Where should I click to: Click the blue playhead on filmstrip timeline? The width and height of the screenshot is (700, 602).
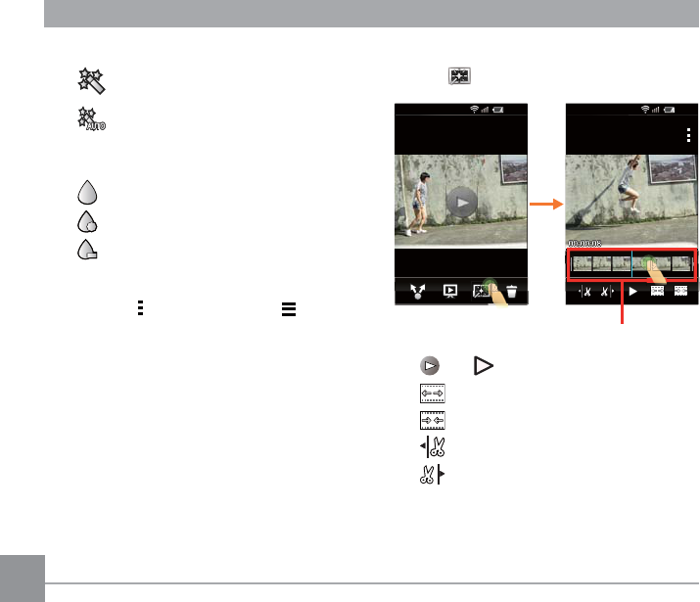[631, 264]
